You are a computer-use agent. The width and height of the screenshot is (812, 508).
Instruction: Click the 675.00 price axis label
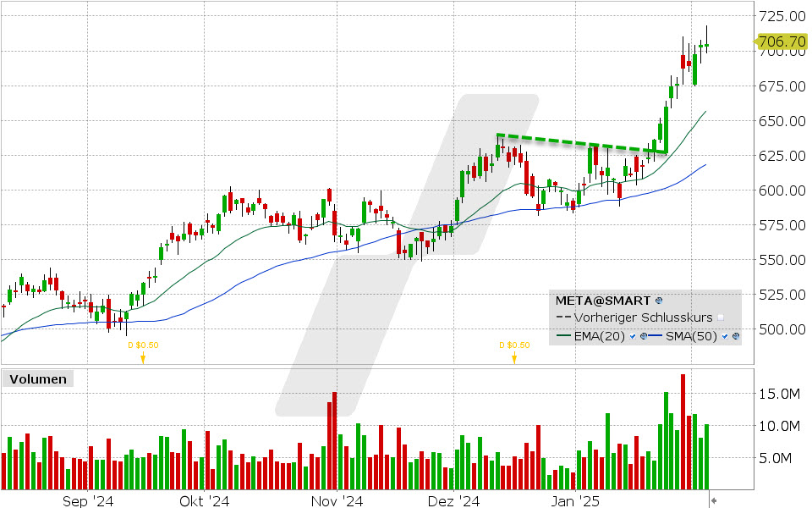tap(782, 86)
